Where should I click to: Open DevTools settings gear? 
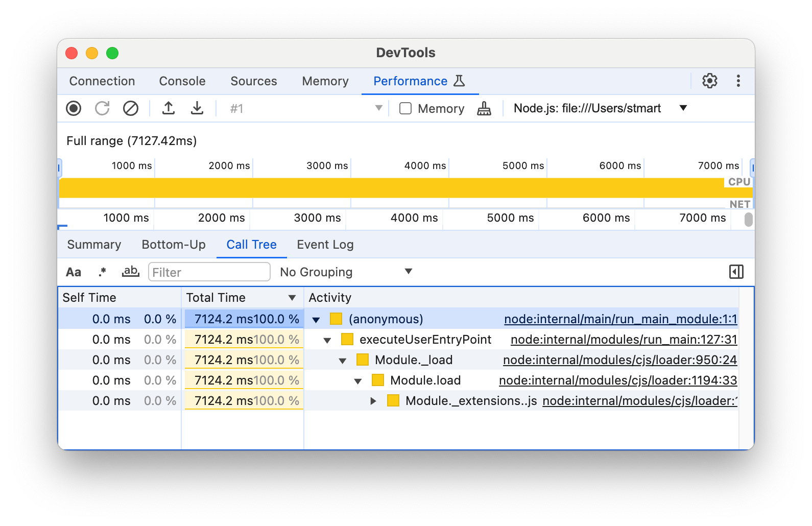tap(709, 81)
